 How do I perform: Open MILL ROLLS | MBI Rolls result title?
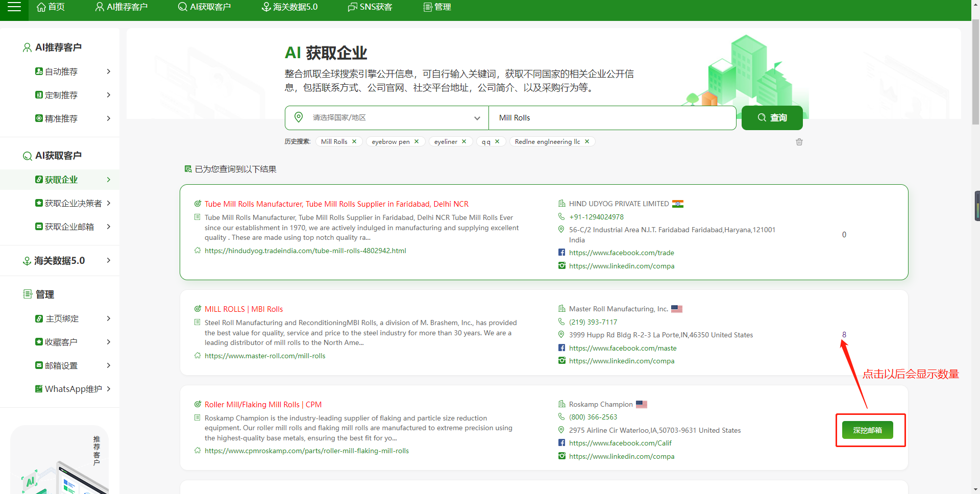[243, 309]
